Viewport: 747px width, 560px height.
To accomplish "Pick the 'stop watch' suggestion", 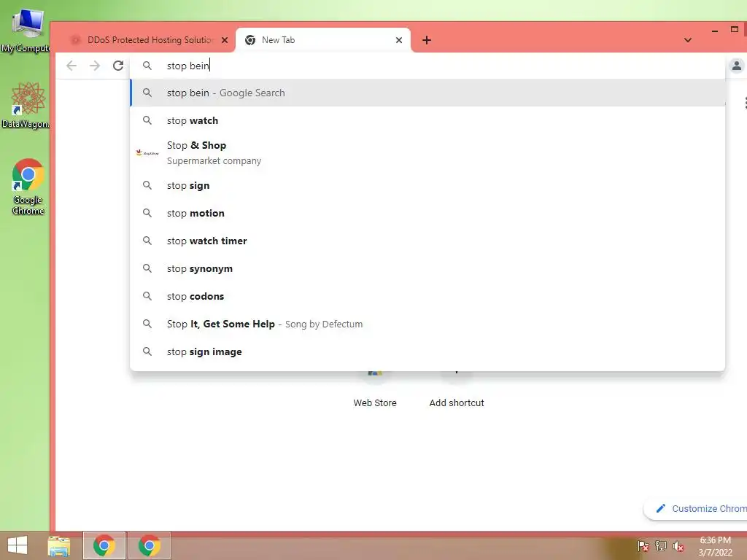I will (427, 120).
